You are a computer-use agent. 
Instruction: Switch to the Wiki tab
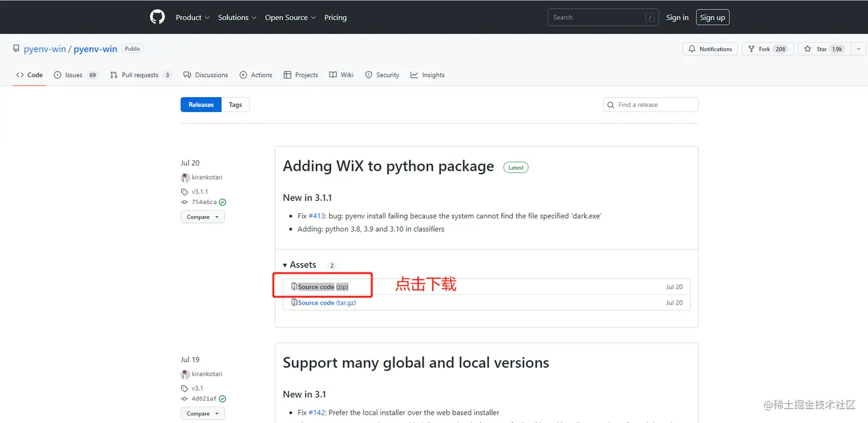[x=341, y=75]
